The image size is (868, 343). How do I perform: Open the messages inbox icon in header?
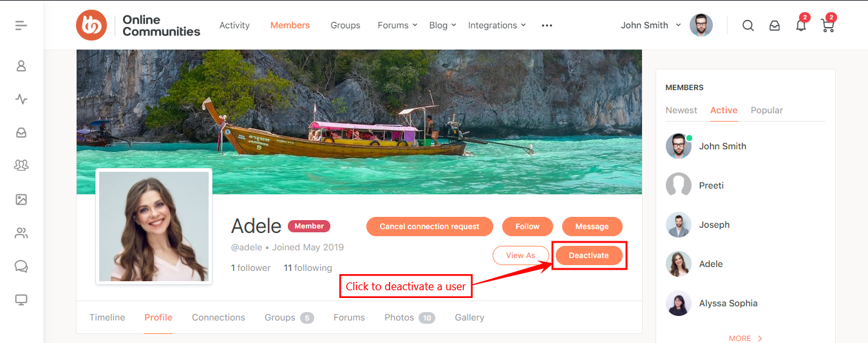(775, 26)
